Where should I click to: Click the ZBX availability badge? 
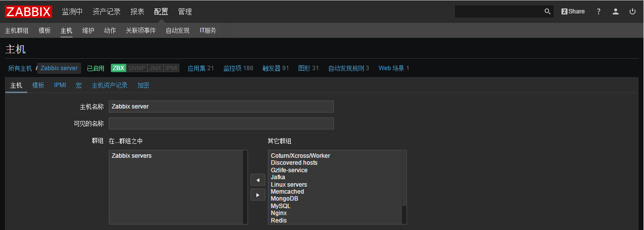pos(118,68)
